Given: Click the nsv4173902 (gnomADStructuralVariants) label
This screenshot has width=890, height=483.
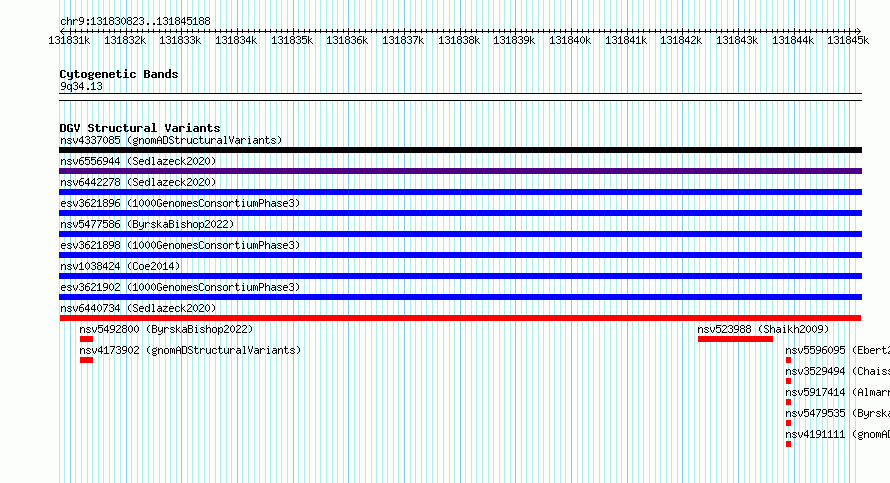Looking at the screenshot, I should pos(190,350).
